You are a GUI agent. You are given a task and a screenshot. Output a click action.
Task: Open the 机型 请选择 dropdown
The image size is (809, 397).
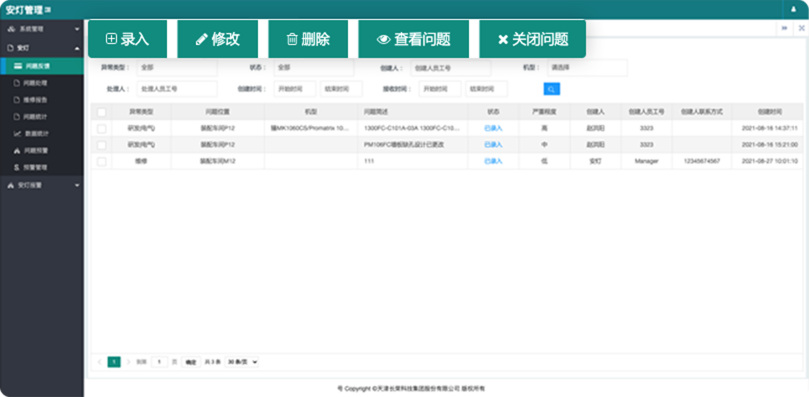coord(587,68)
